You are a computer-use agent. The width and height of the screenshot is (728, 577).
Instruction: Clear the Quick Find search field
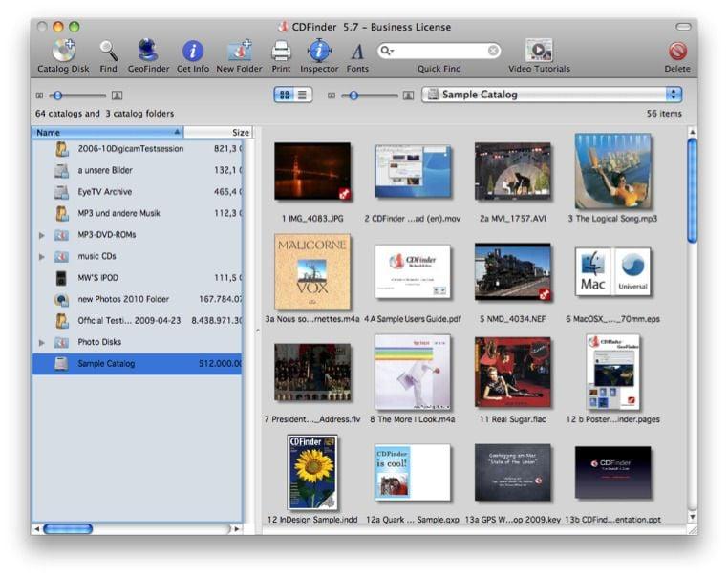pyautogui.click(x=493, y=50)
